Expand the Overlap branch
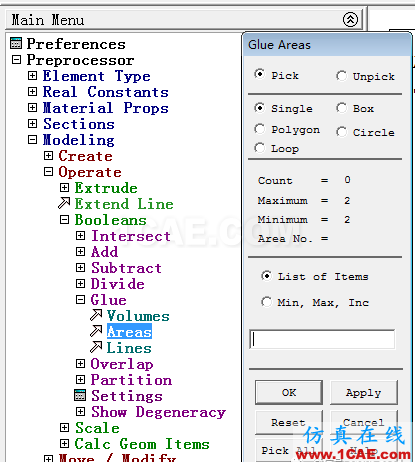The image size is (415, 462). point(80,363)
